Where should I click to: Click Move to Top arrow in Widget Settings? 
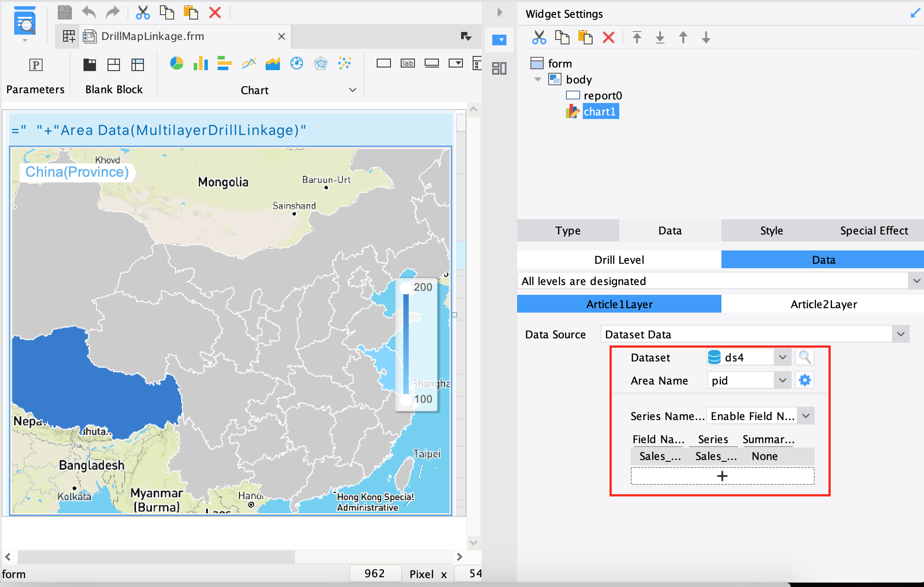click(x=637, y=38)
